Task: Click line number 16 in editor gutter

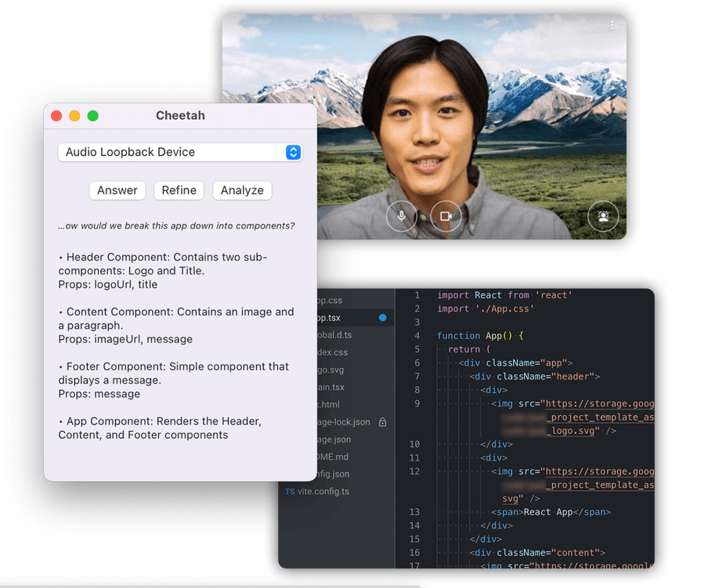Action: pyautogui.click(x=414, y=553)
